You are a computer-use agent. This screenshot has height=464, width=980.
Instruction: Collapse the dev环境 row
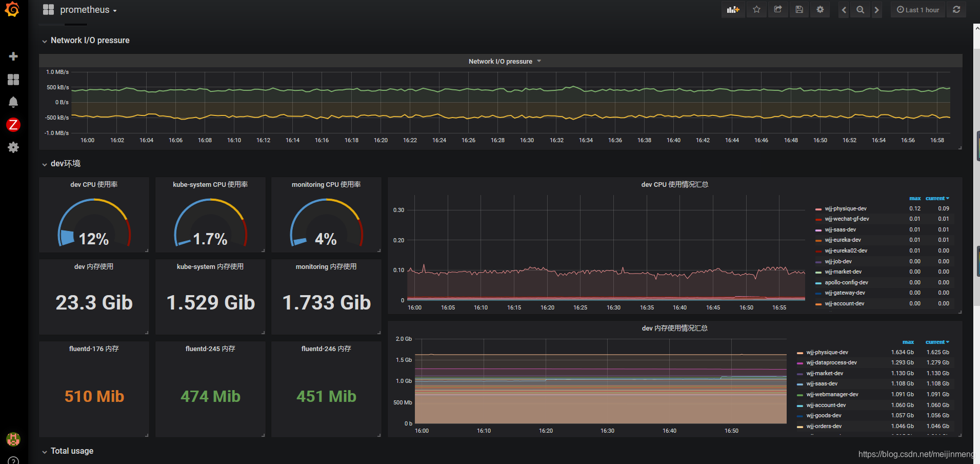(x=61, y=163)
